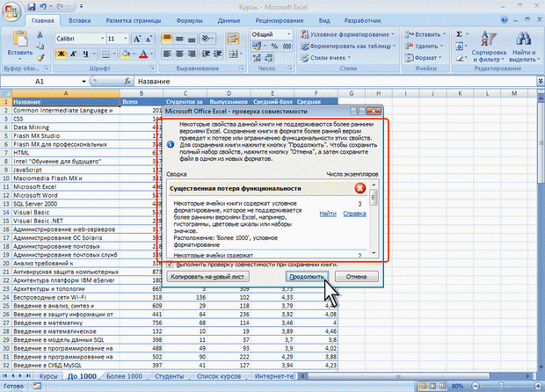Toggle bold Ж formatting
545x392 pixels.
click(x=62, y=54)
